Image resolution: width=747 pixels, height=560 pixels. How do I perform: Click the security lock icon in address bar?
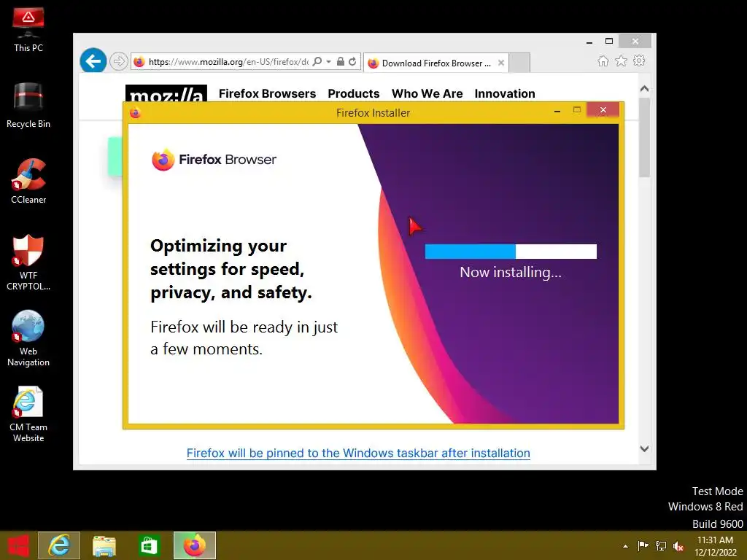(341, 61)
